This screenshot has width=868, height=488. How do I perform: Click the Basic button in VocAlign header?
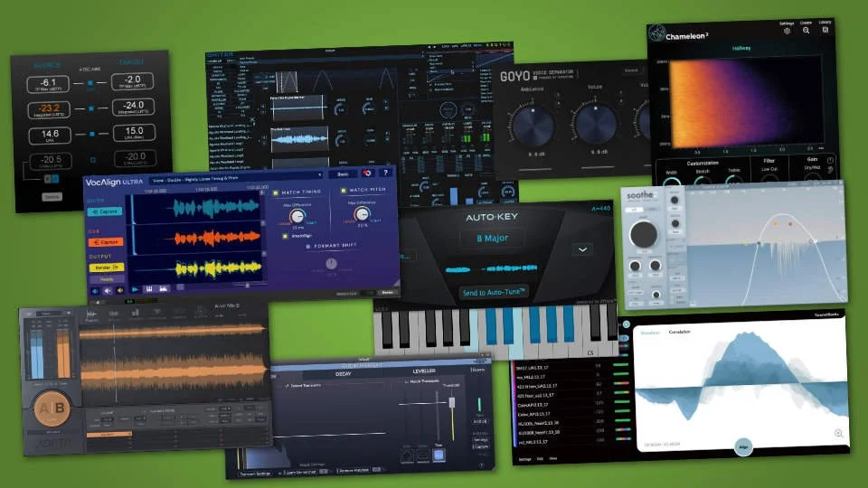tap(344, 174)
